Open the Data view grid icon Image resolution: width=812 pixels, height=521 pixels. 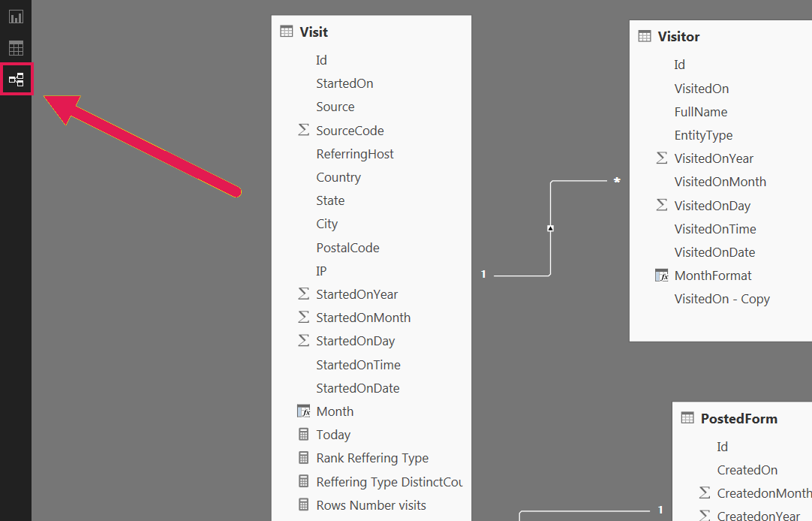[x=16, y=48]
